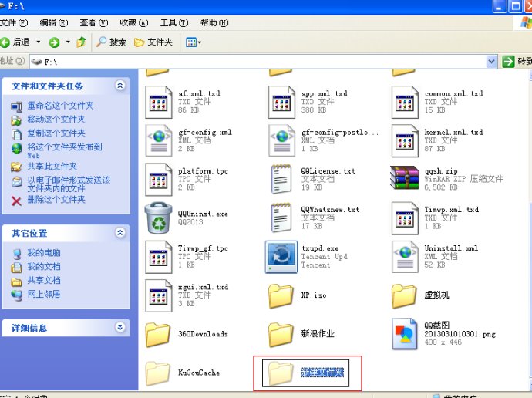532x398 pixels.
Task: Click the Back (后退) arrow icon
Action: 5,42
